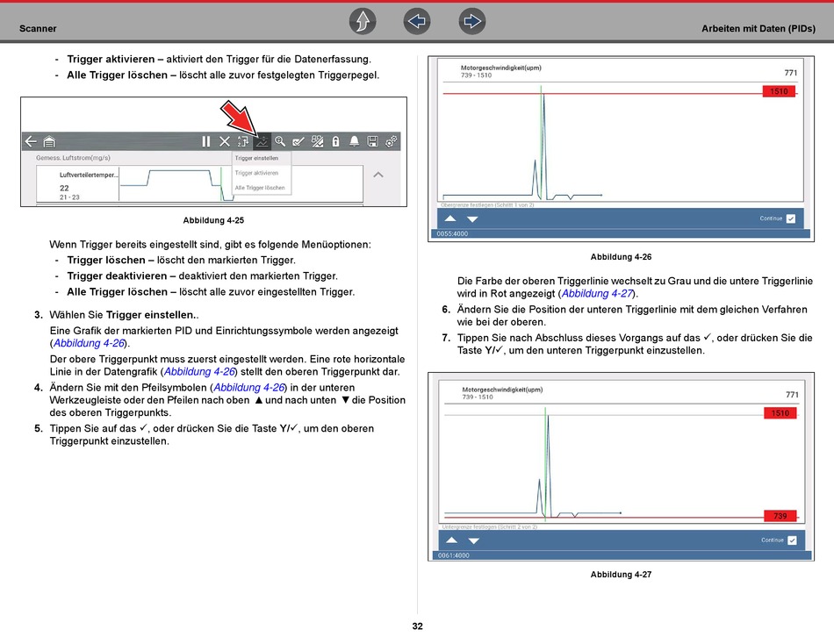The width and height of the screenshot is (834, 644).
Task: Click the 0055:4000 status text
Action: (453, 234)
